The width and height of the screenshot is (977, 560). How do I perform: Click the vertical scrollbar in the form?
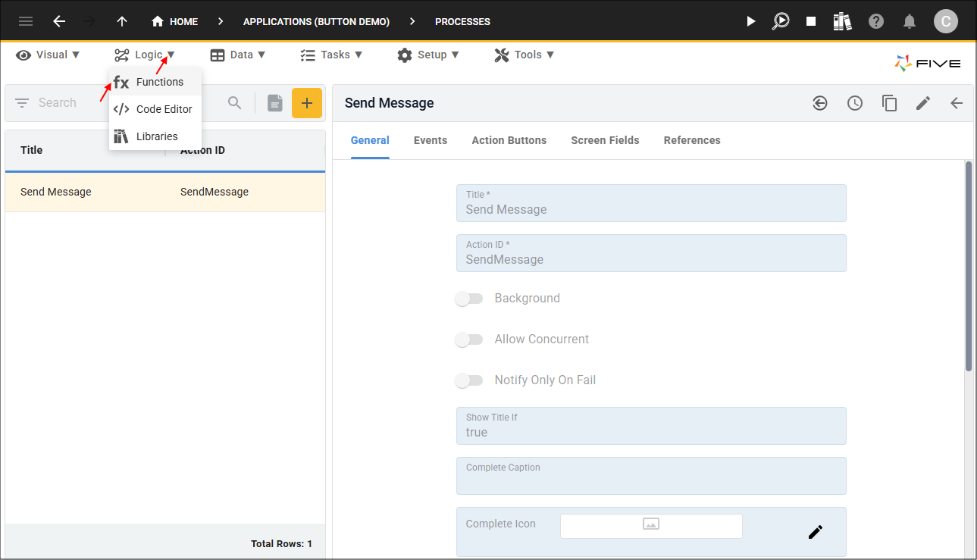click(x=968, y=265)
